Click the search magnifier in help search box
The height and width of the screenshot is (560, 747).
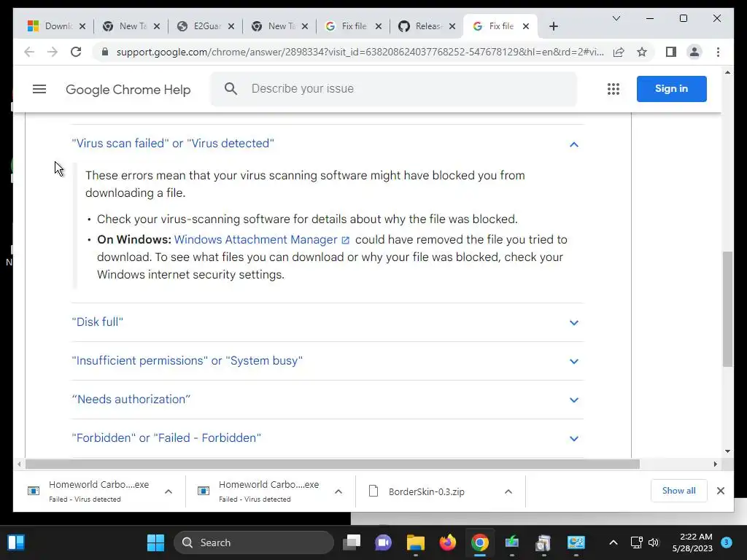coord(231,88)
